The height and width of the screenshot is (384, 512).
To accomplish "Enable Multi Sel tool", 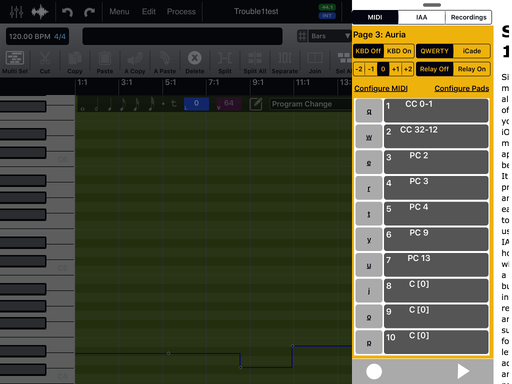I will click(x=15, y=63).
